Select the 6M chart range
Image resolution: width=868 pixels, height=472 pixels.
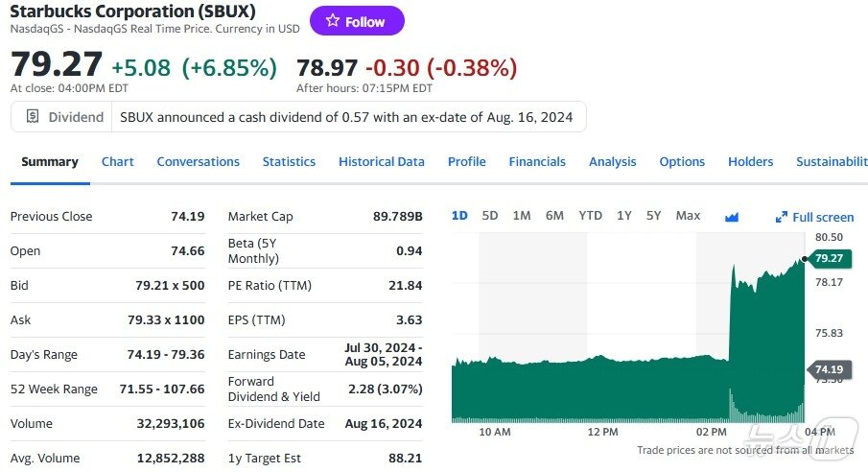tap(554, 216)
